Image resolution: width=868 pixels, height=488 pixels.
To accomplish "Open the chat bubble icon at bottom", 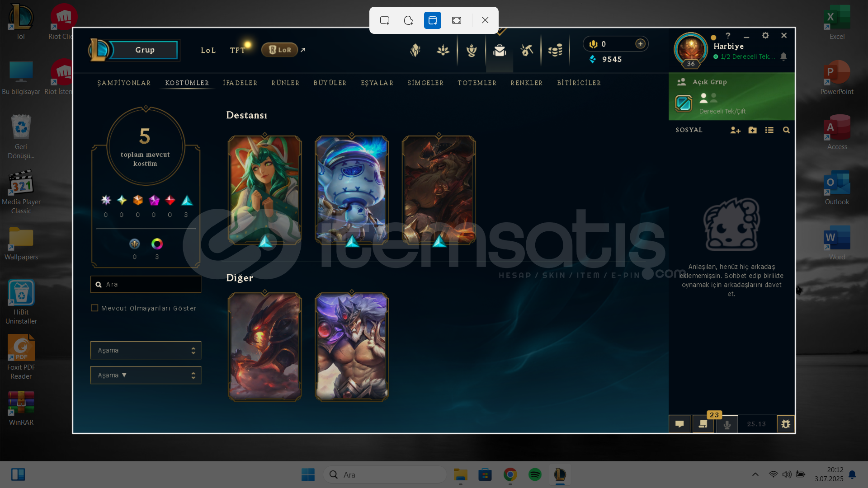I will pyautogui.click(x=679, y=424).
